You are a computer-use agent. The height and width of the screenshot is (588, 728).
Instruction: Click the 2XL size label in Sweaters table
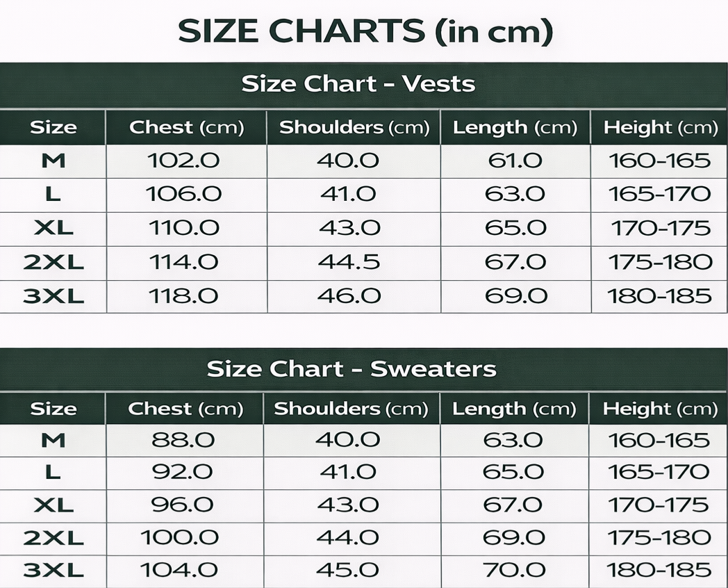53,537
